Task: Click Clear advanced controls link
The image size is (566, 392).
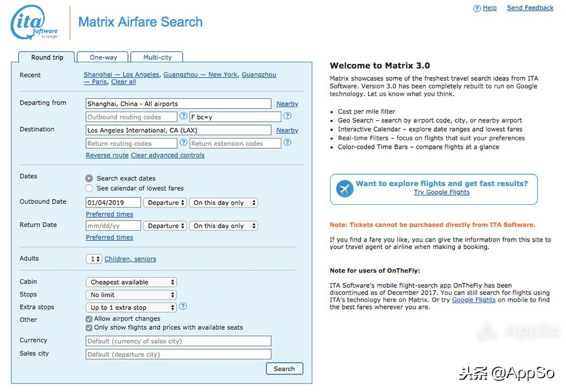Action: point(168,155)
